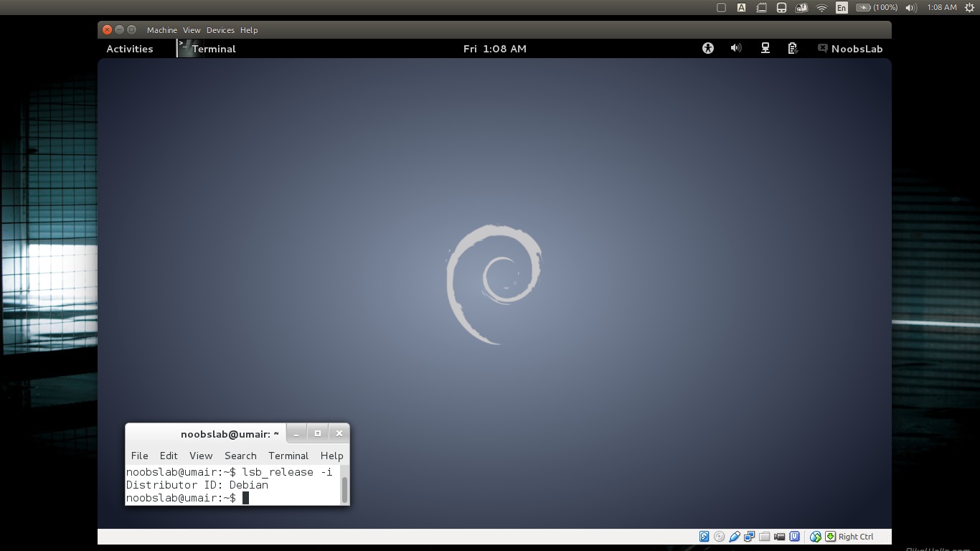This screenshot has width=980, height=551.
Task: Open the host system gear session menu
Action: tap(969, 7)
